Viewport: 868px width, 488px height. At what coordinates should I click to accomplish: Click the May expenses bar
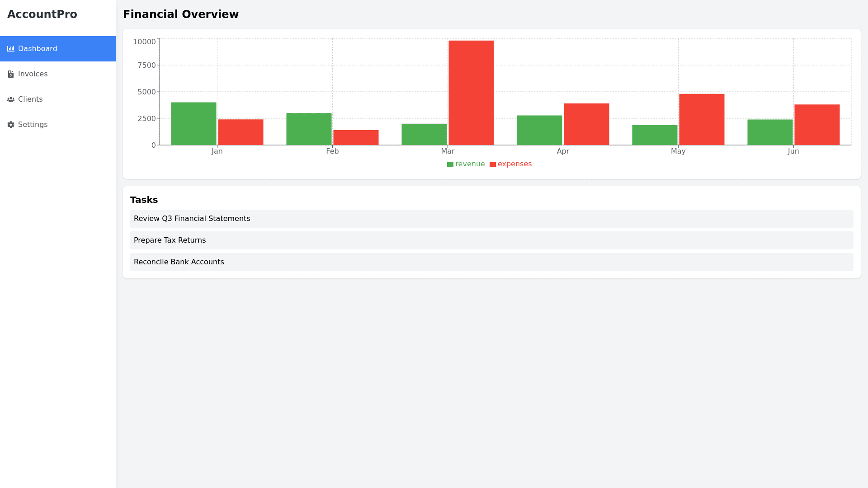[x=702, y=119]
